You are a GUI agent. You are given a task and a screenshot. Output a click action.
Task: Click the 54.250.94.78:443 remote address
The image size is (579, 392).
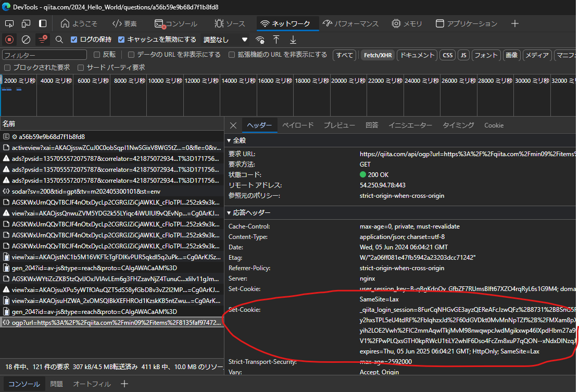383,185
